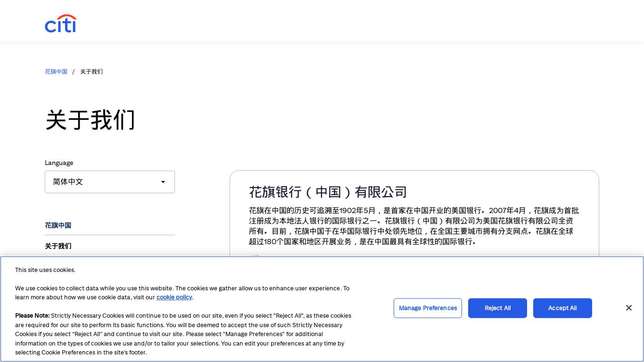Click the partially hidden document icon under paragraph
The height and width of the screenshot is (362, 644).
click(x=255, y=256)
